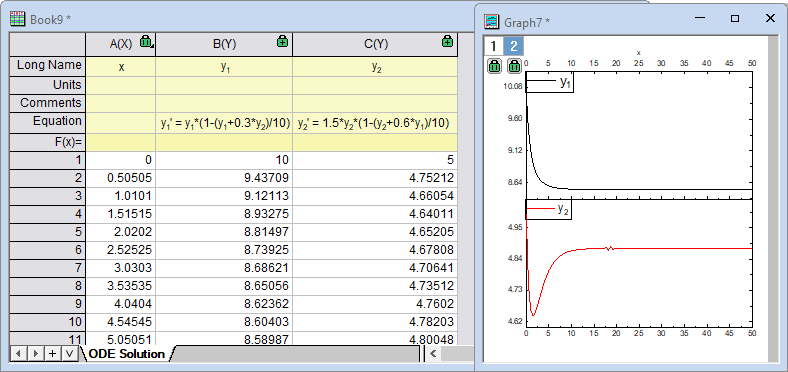Select row header 1

48,160
